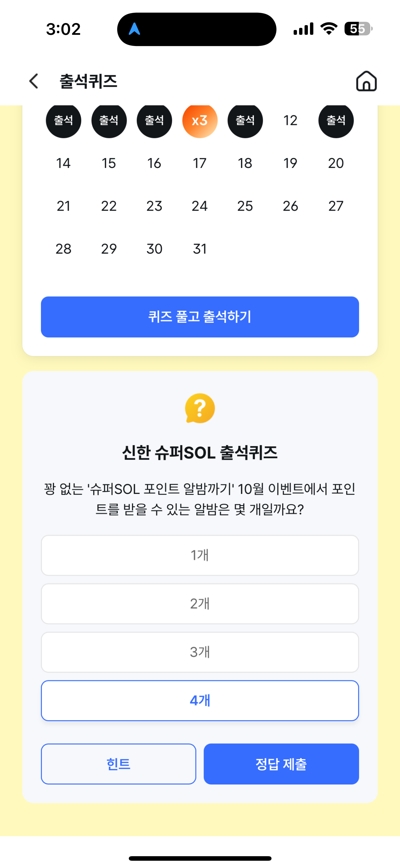400x868 pixels.
Task: Tap the first 출석 stamp circle
Action: tap(63, 120)
